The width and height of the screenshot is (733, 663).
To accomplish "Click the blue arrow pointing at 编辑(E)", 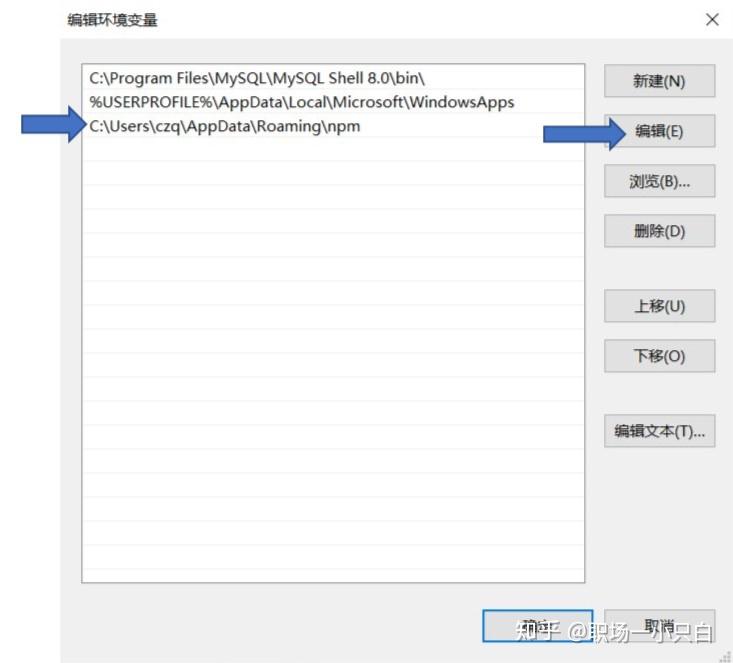I will tap(584, 134).
